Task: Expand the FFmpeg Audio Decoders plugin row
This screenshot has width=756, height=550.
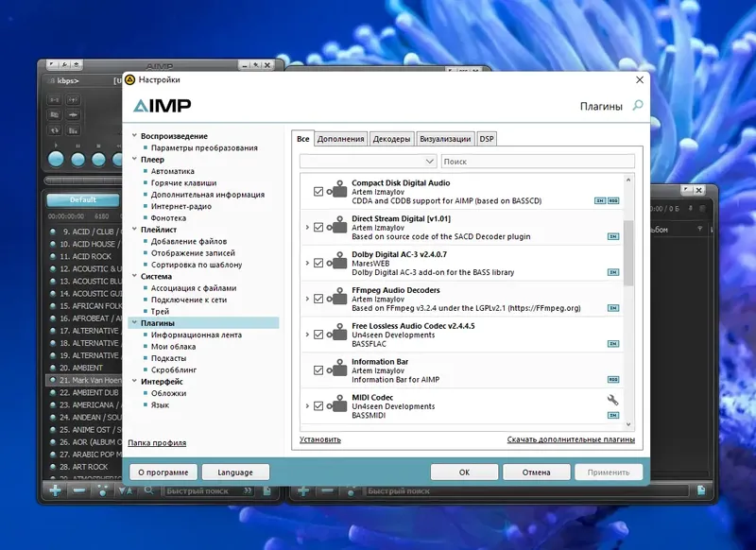Action: [x=307, y=299]
